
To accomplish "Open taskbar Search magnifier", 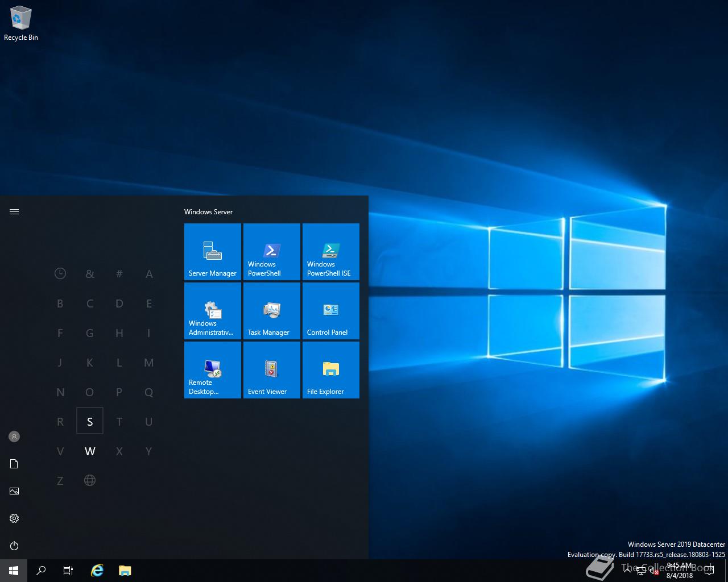I will click(x=41, y=571).
